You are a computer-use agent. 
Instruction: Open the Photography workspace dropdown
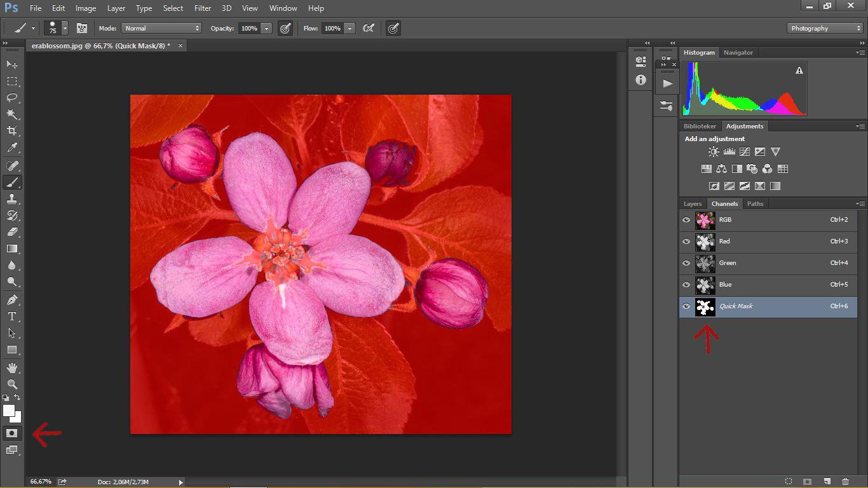pos(825,29)
